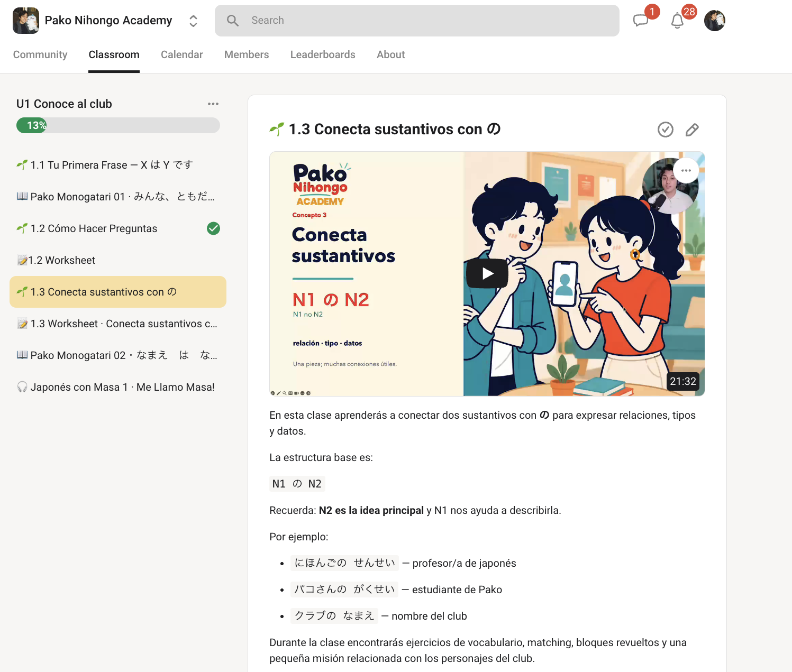The image size is (792, 672).
Task: Click the book icon of Pako Monogatari 02
Action: pos(22,355)
